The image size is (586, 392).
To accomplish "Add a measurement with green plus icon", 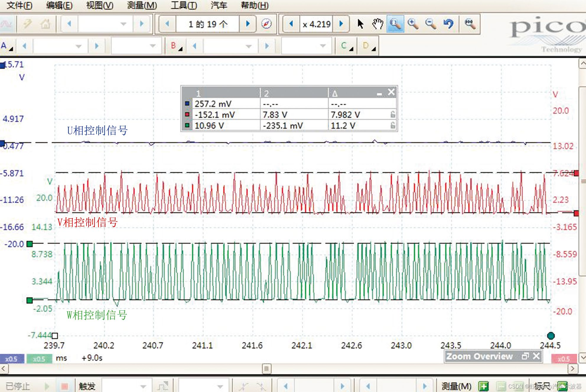I will point(484,386).
